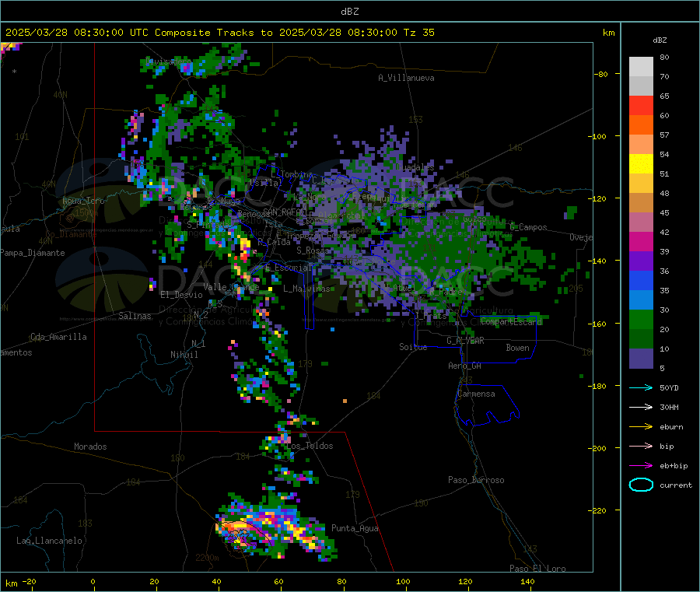Click the 60 tick on horizontal axis

coord(278,581)
